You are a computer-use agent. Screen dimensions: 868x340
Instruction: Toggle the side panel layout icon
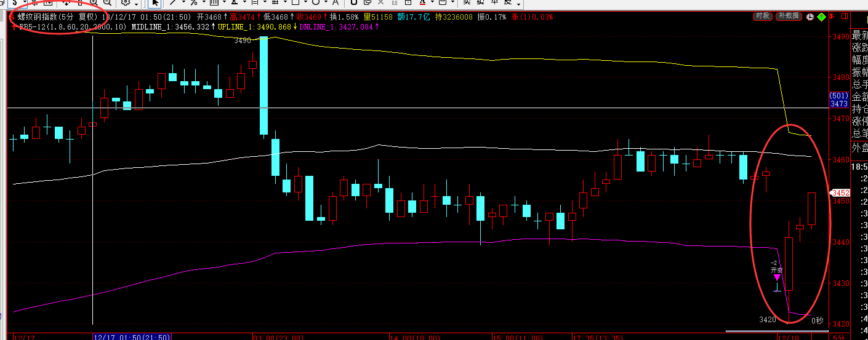(x=844, y=16)
